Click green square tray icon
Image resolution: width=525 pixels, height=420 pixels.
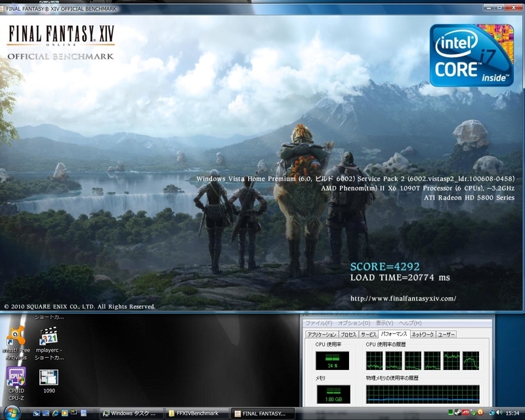pyautogui.click(x=451, y=412)
